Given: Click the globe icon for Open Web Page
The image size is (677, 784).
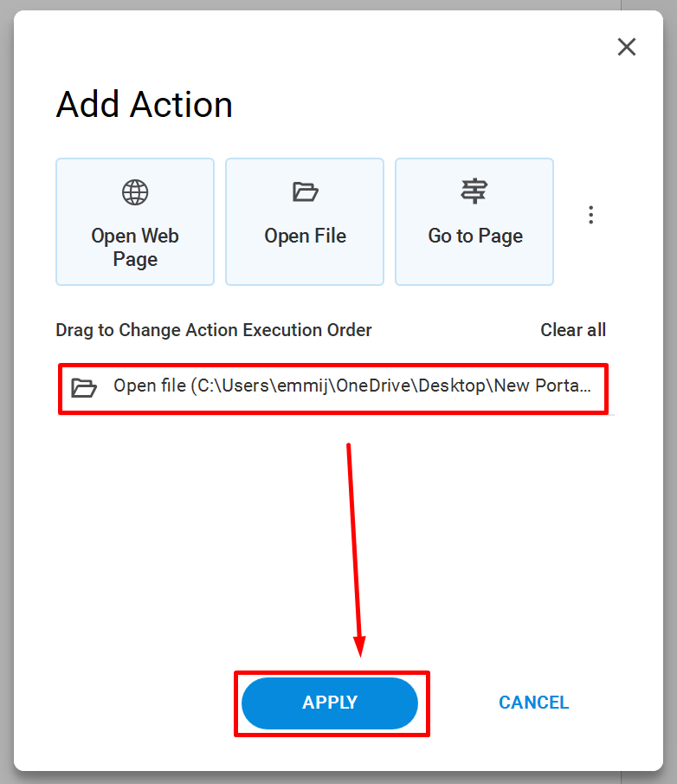Looking at the screenshot, I should click(135, 192).
